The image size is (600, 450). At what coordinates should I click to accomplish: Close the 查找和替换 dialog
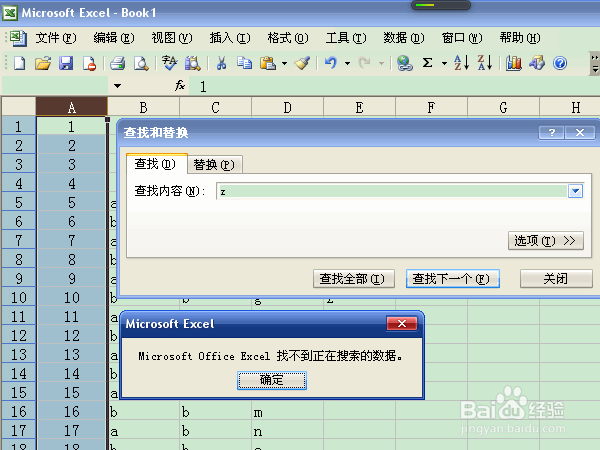coord(580,133)
